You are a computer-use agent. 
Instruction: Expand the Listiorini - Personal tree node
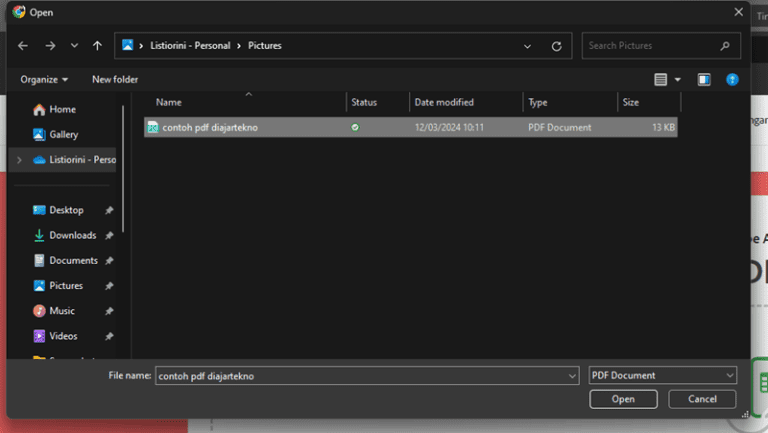click(x=19, y=160)
